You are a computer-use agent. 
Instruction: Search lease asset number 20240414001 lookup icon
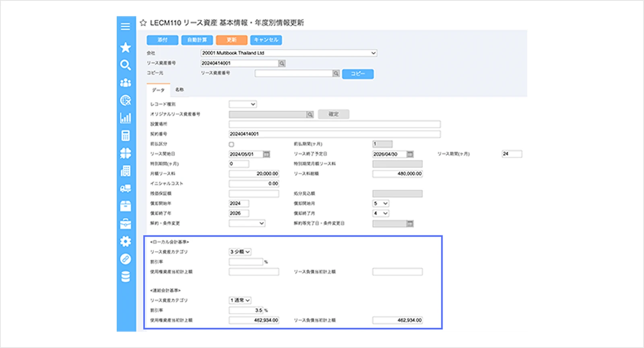click(282, 63)
